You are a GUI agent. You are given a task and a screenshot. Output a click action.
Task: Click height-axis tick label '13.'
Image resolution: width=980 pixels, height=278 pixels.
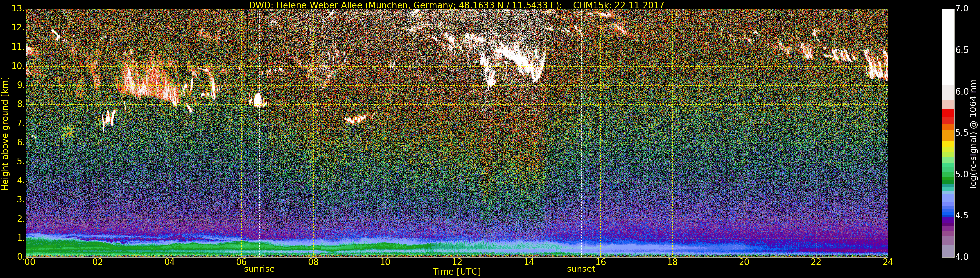click(18, 9)
